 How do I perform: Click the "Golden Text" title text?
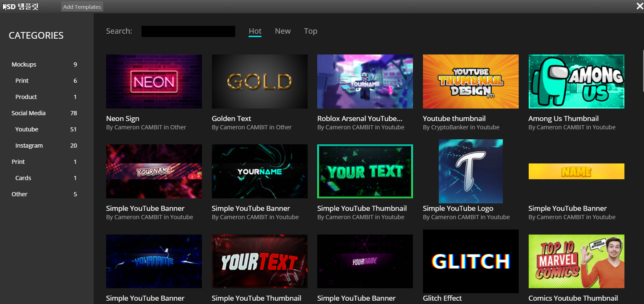pyautogui.click(x=231, y=119)
